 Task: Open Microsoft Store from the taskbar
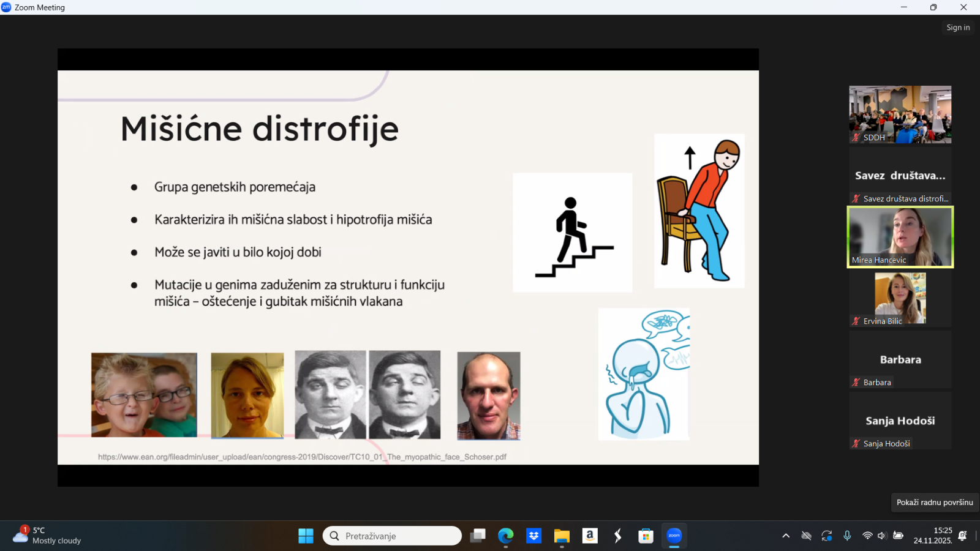pyautogui.click(x=646, y=536)
